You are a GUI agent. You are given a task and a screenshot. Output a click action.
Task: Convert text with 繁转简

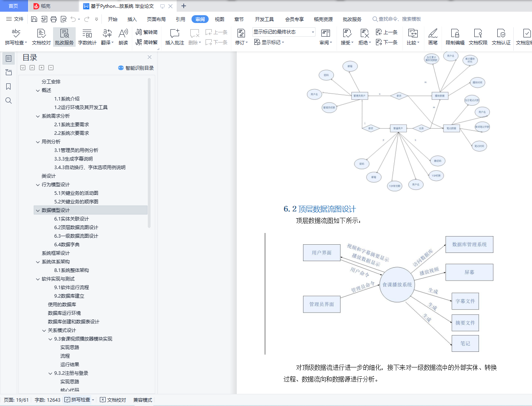[147, 32]
